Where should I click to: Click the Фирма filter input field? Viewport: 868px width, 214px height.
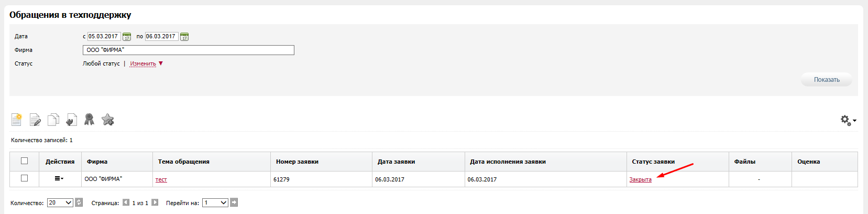pos(188,50)
